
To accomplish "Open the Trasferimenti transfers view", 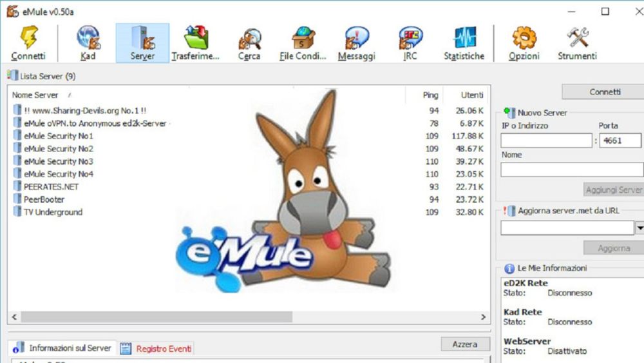I will [196, 43].
